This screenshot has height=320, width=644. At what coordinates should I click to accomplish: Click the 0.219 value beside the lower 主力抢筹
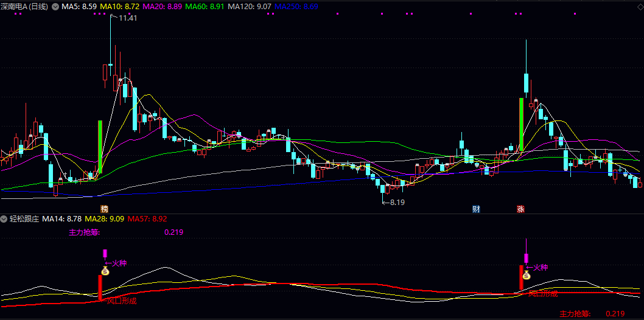[615, 314]
